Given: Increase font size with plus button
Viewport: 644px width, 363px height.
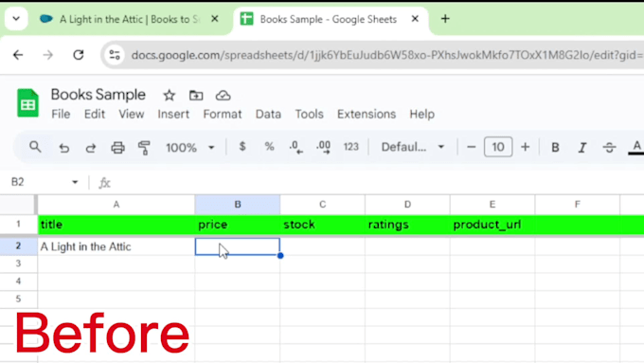Looking at the screenshot, I should pos(525,147).
